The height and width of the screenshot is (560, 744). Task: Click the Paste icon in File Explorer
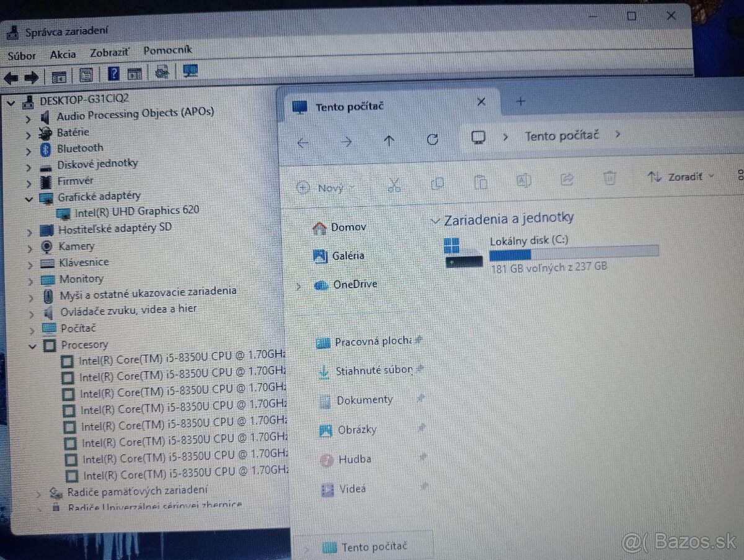(x=481, y=182)
